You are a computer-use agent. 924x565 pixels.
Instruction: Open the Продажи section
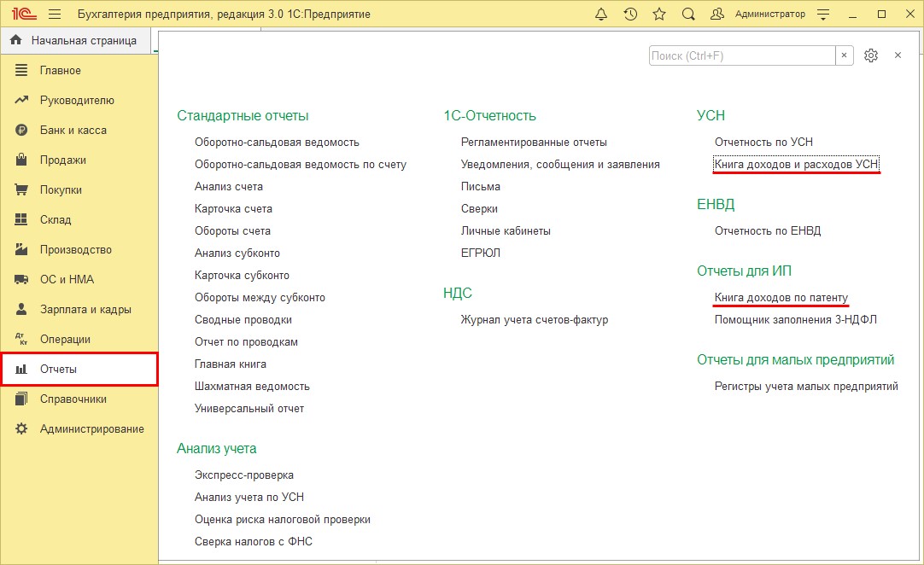79,160
